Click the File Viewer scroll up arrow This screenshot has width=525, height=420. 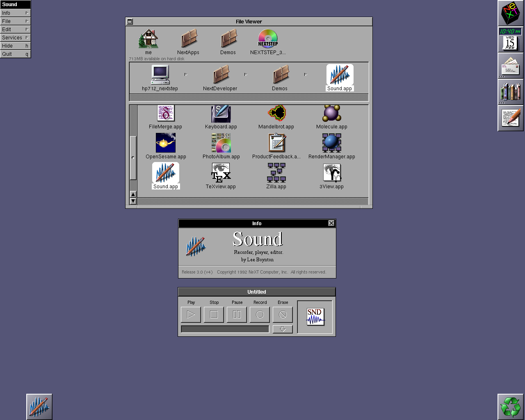(133, 194)
